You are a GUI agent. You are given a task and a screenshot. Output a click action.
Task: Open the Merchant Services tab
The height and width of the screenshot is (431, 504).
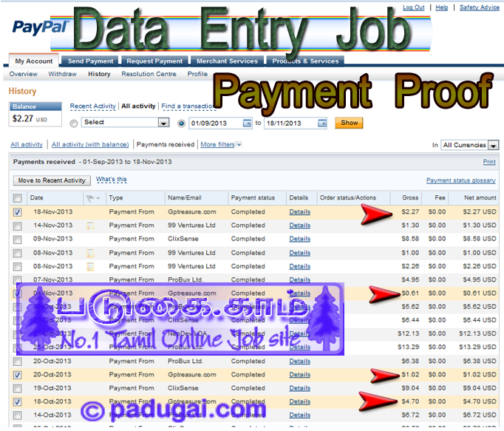click(227, 61)
